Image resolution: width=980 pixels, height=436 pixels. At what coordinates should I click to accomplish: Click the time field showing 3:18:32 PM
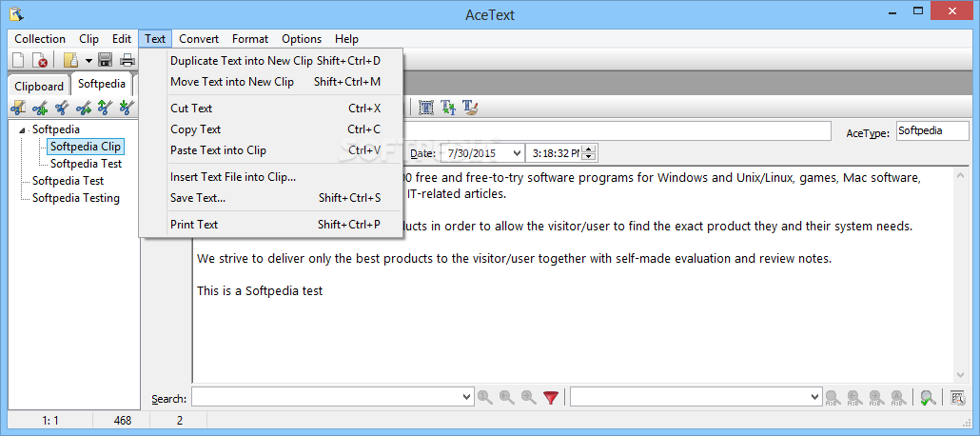[x=555, y=152]
